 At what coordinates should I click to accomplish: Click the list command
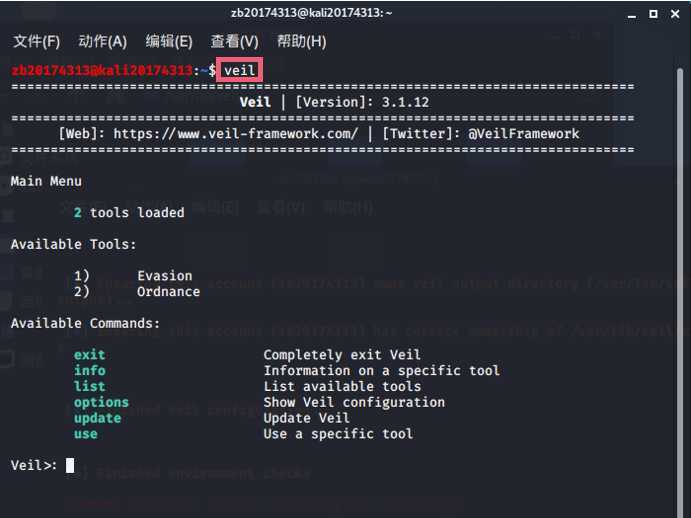(89, 386)
